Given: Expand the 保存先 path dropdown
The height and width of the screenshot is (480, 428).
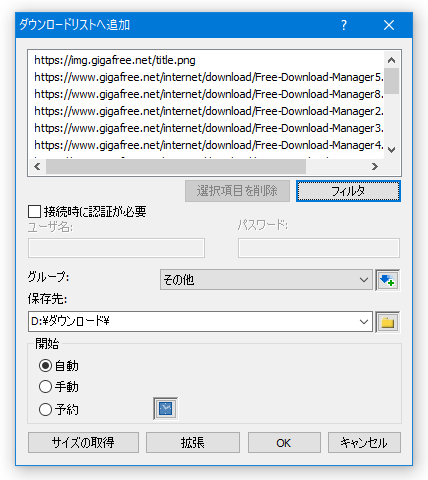Looking at the screenshot, I should tap(364, 322).
